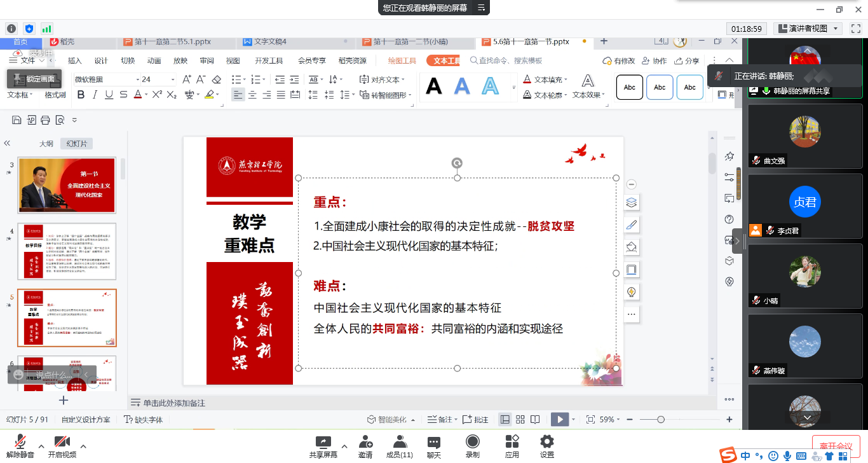This screenshot has height=463, width=868.
Task: Expand the 文本填充 text fill dropdown
Action: point(565,79)
